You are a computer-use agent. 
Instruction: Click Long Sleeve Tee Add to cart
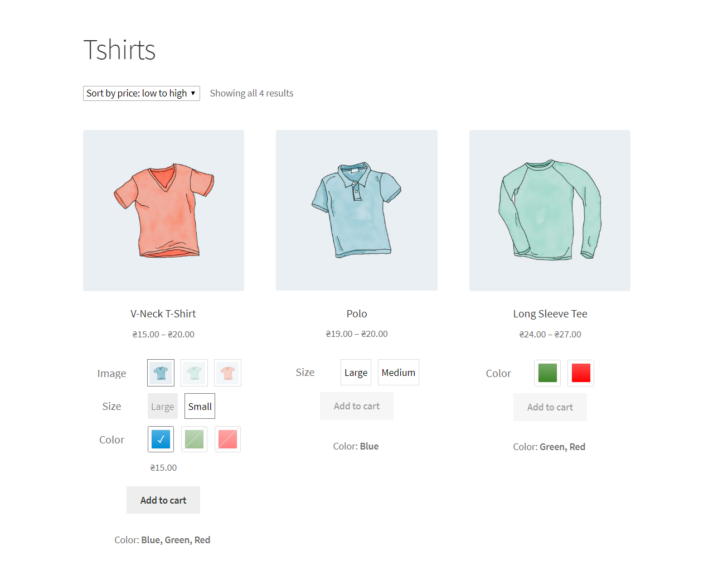(x=550, y=407)
